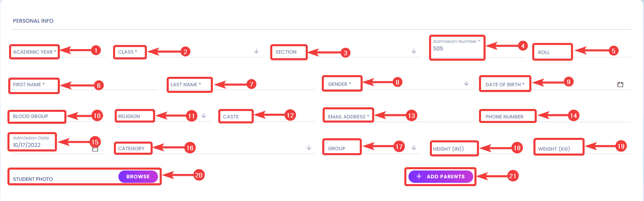Screen dimensions: 644x201
Task: Expand the Gender dropdown arrow
Action: [x=466, y=83]
